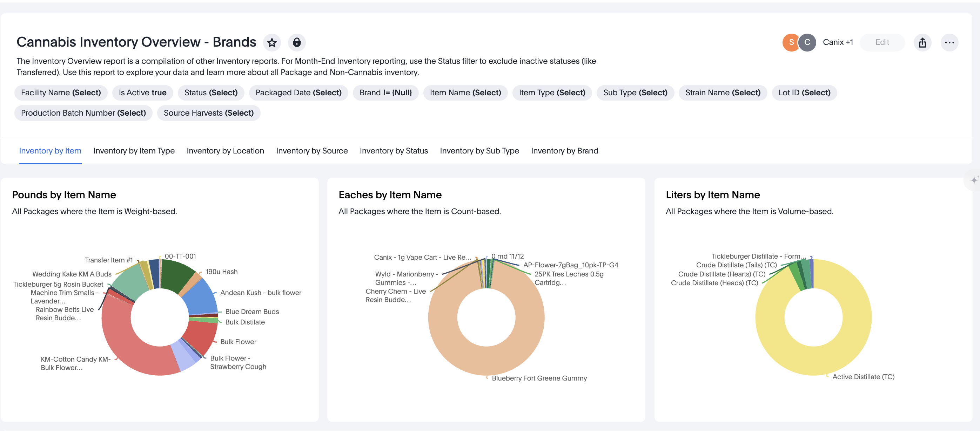The image size is (980, 431).
Task: Click the gray C user avatar
Action: coord(807,42)
